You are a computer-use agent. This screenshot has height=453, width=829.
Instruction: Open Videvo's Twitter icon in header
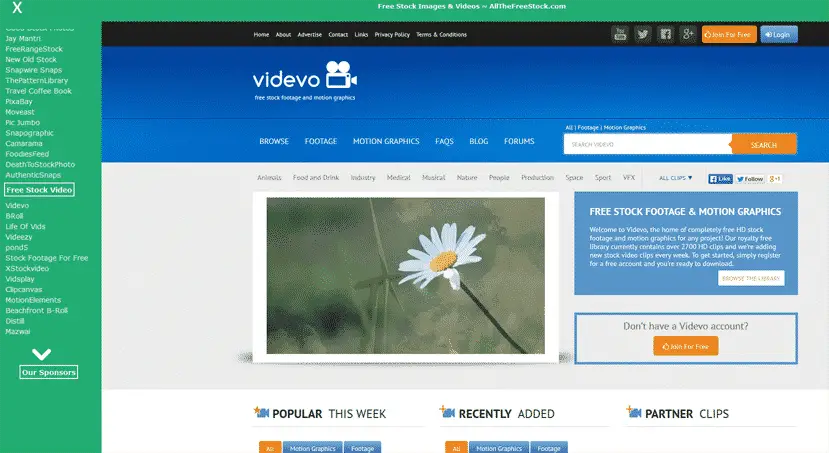tap(643, 34)
